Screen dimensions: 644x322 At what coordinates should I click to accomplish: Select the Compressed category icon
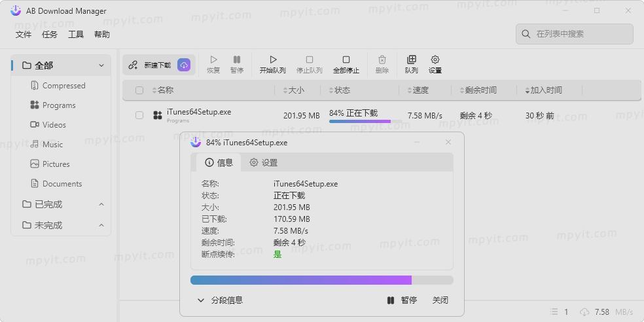click(35, 86)
